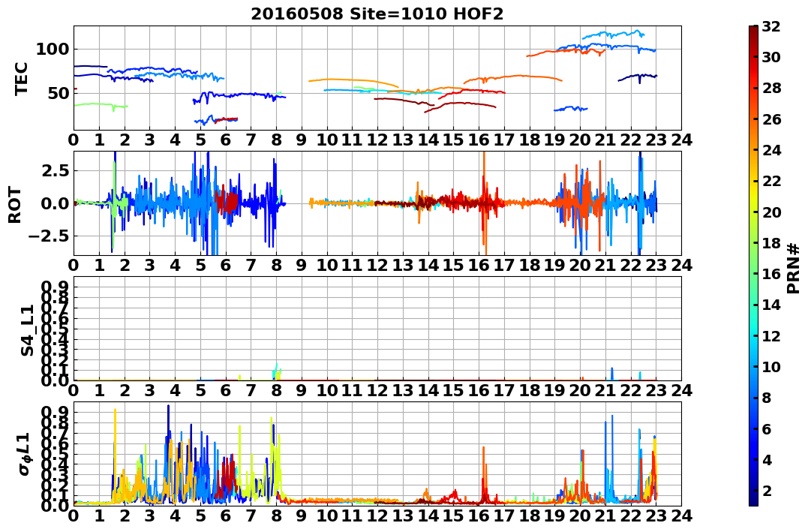Click the 100 tick on the TEC axis
The width and height of the screenshot is (808, 532).
click(52, 50)
